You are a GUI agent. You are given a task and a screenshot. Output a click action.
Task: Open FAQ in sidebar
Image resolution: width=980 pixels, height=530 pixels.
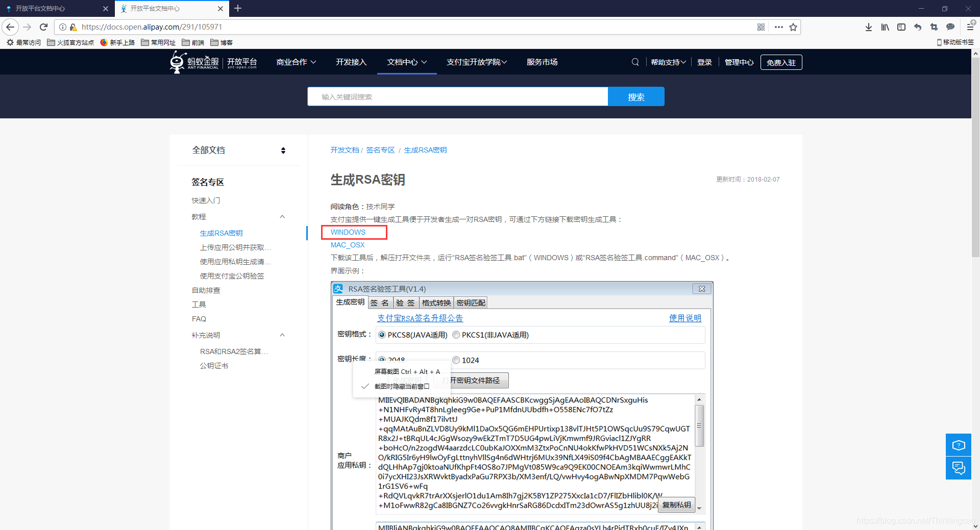(x=199, y=319)
